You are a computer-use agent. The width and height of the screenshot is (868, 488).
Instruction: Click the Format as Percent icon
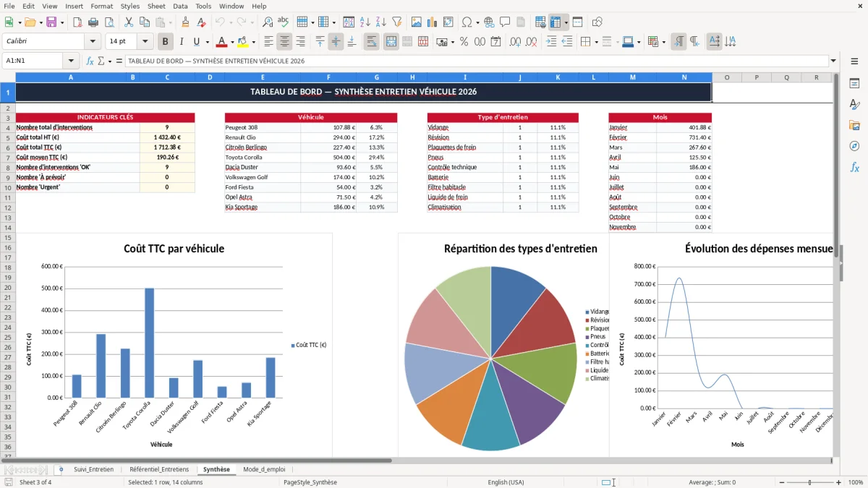464,42
